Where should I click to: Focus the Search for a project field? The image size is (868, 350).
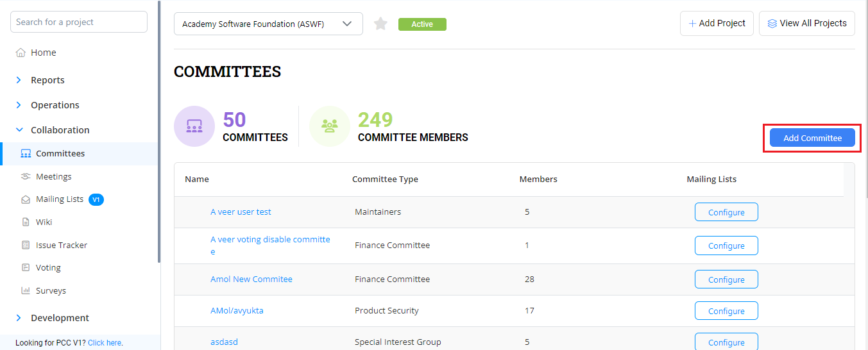pos(79,22)
